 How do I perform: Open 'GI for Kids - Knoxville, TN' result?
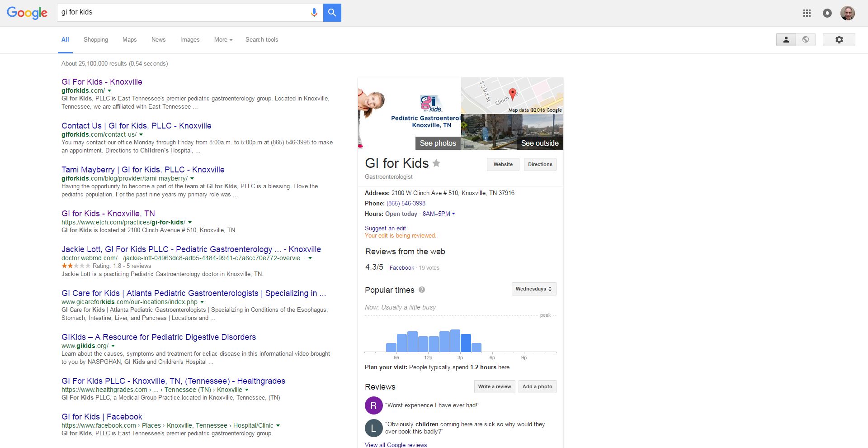click(x=108, y=214)
